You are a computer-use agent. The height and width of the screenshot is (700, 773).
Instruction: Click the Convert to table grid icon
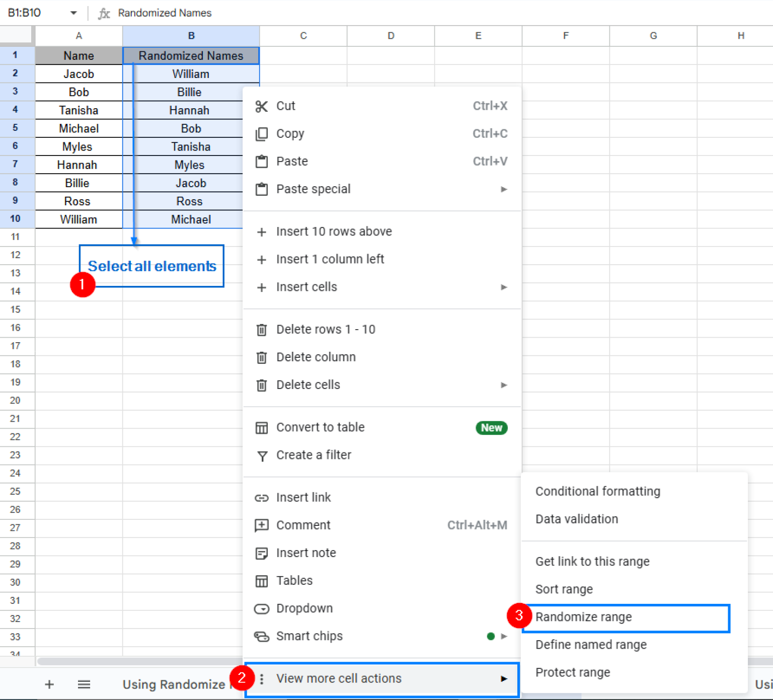262,427
